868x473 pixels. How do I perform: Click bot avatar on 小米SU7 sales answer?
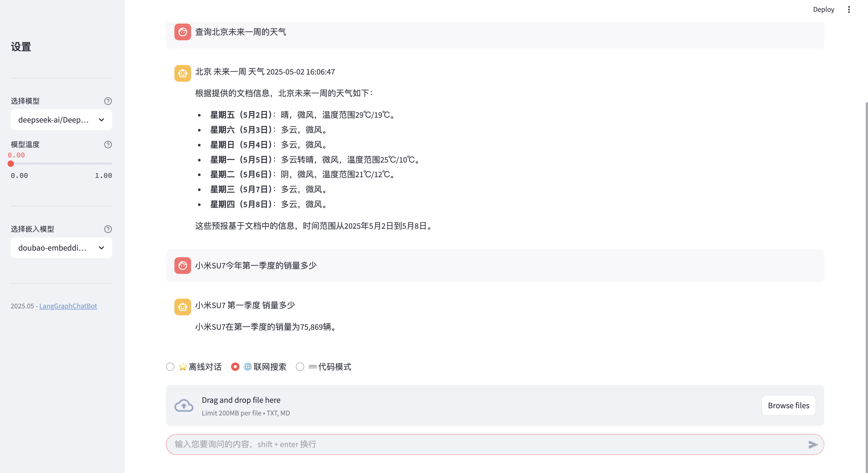coord(183,307)
